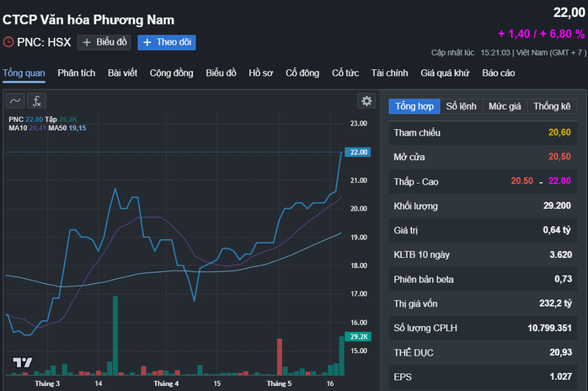588x391 pixels.
Task: Click the 29.2K volume axis label
Action: point(359,337)
